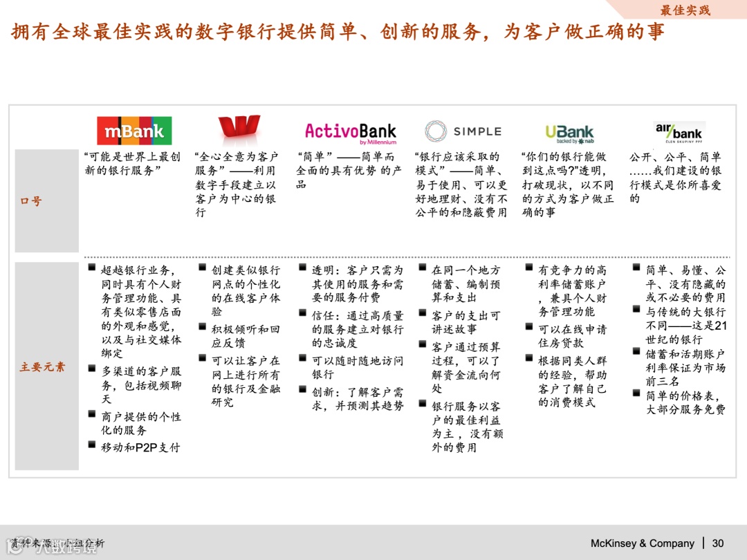This screenshot has width=747, height=560.
Task: Click bullet text 在同一个地方储蓄、编制预算
Action: (466, 284)
